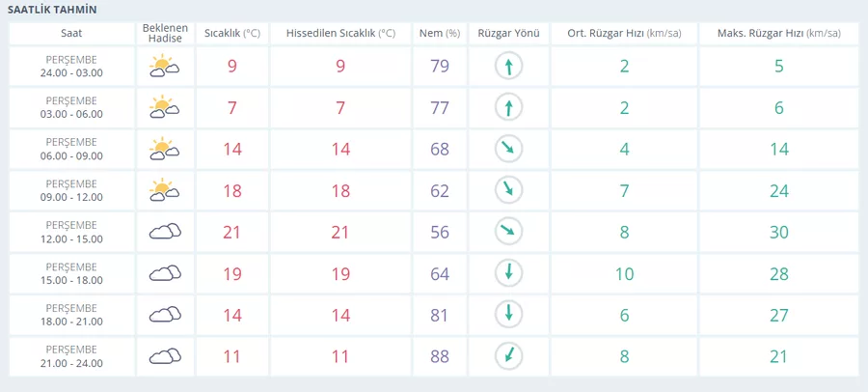Image resolution: width=868 pixels, height=392 pixels.
Task: Click the humidity value 88
Action: click(x=440, y=356)
